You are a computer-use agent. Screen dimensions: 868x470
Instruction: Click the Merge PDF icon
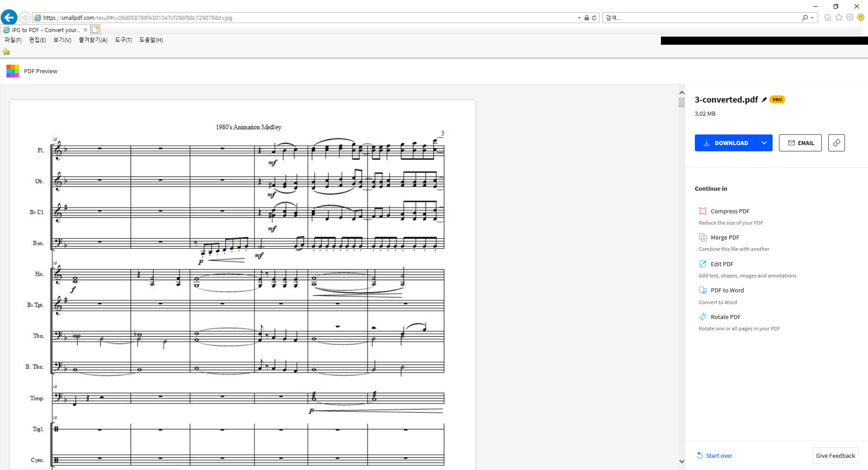pos(703,237)
